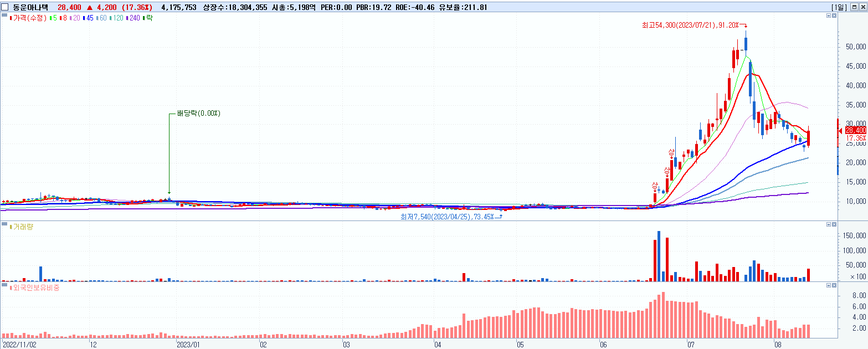Open the 거래량 panel's top-left corner handle

(4, 225)
